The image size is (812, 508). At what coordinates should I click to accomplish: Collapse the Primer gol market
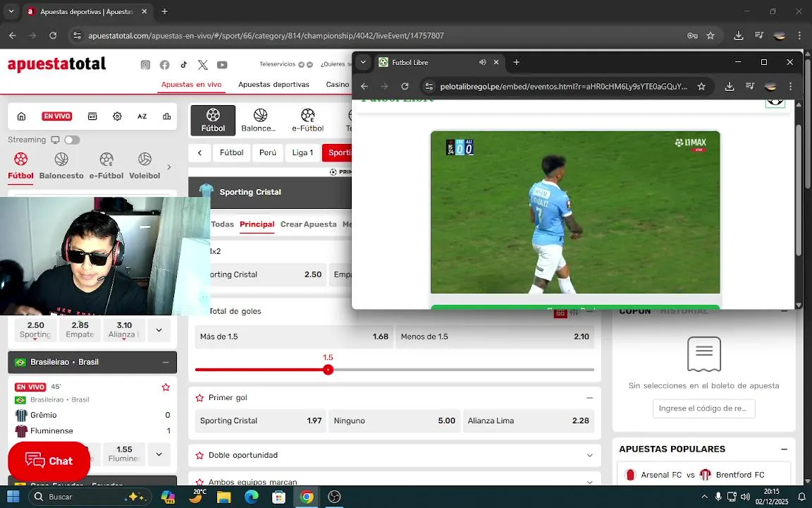pyautogui.click(x=589, y=398)
